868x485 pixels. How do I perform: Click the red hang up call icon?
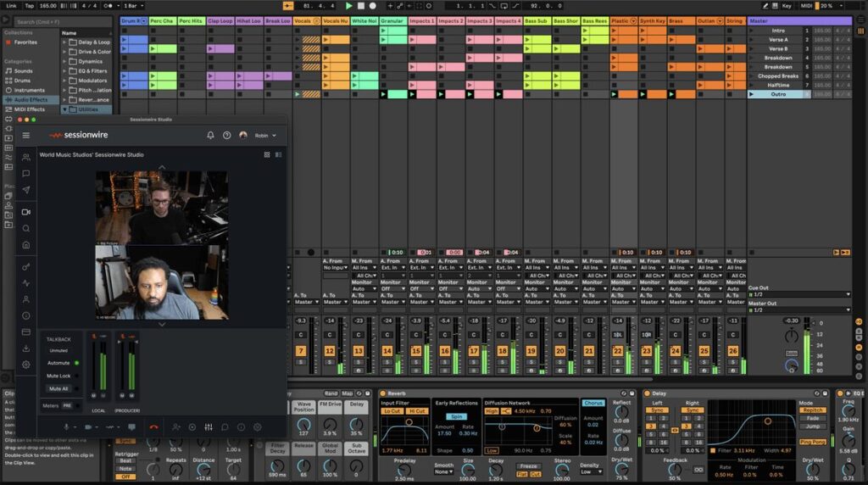point(153,427)
